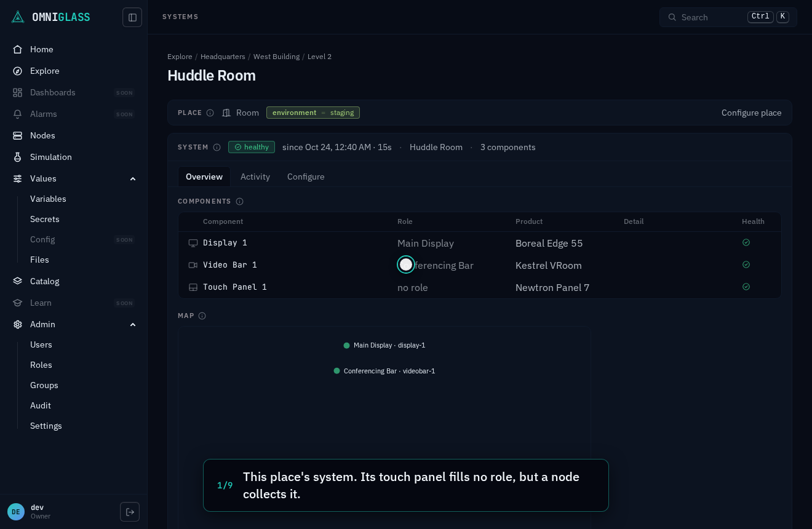Open Groups under Admin
The height and width of the screenshot is (529, 812).
click(x=44, y=385)
